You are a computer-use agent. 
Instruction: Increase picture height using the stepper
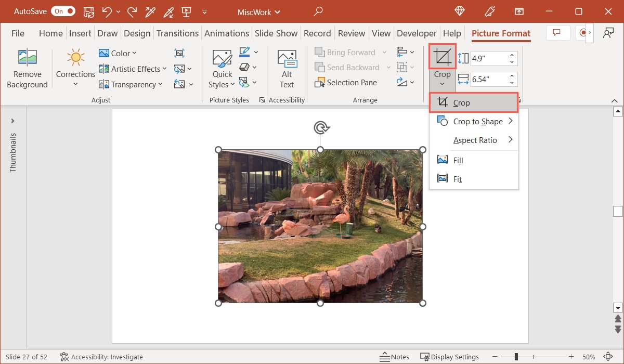point(512,56)
